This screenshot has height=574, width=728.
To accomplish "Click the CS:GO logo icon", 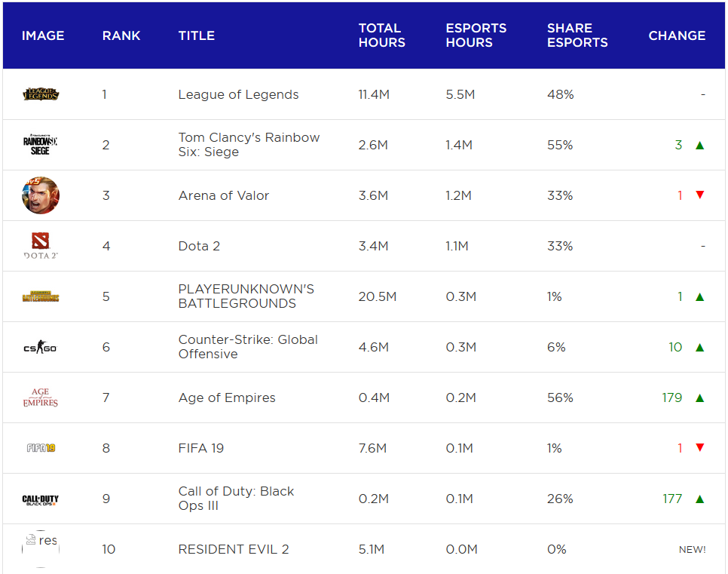I will point(41,347).
